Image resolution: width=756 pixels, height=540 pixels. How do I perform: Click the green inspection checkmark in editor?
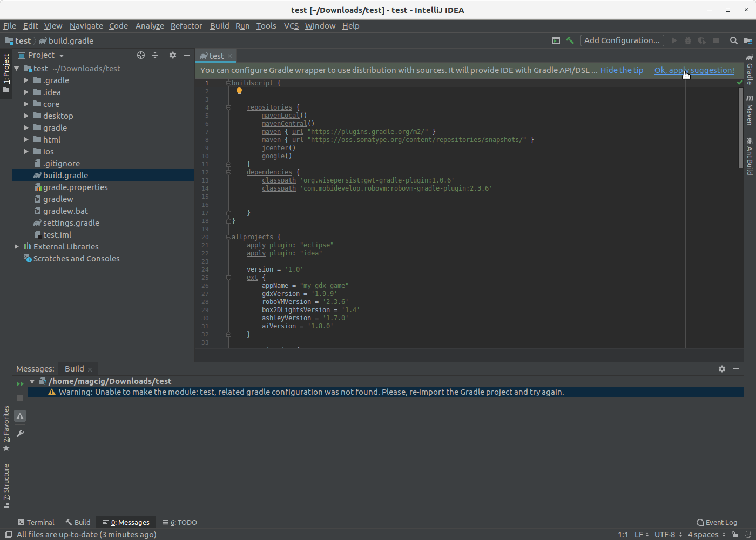coord(739,83)
